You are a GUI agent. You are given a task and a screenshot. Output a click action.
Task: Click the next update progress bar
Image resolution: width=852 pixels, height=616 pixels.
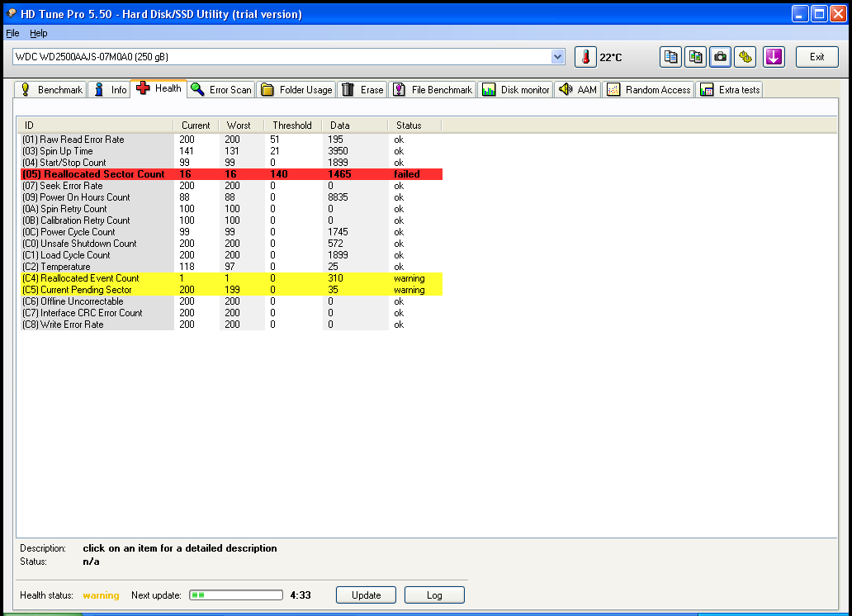(236, 595)
